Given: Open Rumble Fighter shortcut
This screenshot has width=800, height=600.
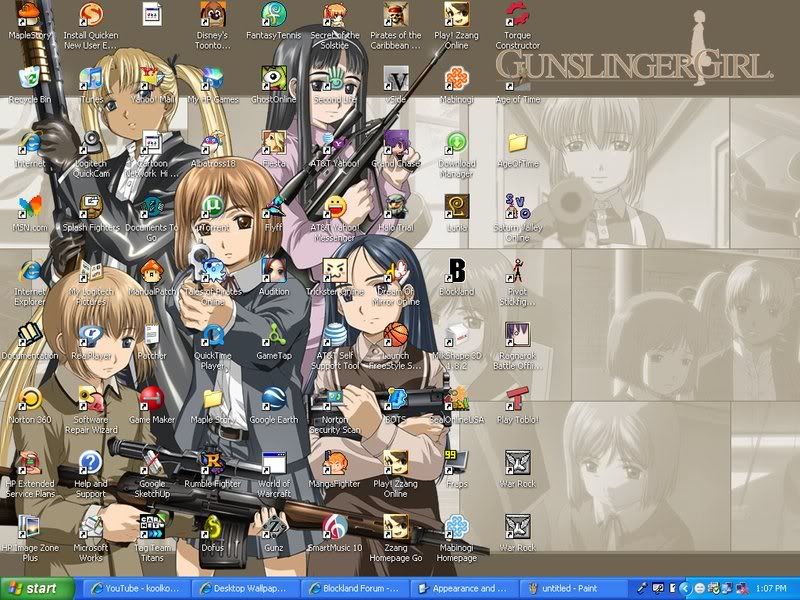Looking at the screenshot, I should pos(213,463).
